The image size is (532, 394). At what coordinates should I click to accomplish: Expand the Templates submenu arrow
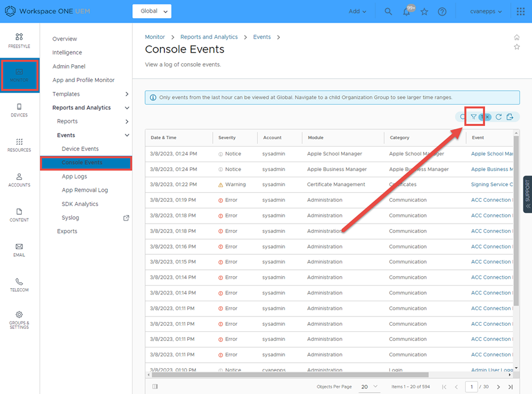point(126,94)
